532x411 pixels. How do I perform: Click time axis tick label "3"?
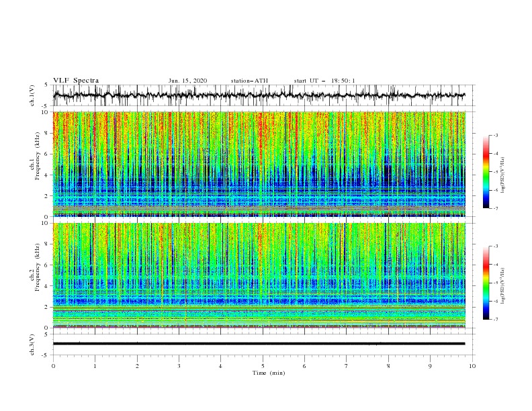click(x=179, y=366)
